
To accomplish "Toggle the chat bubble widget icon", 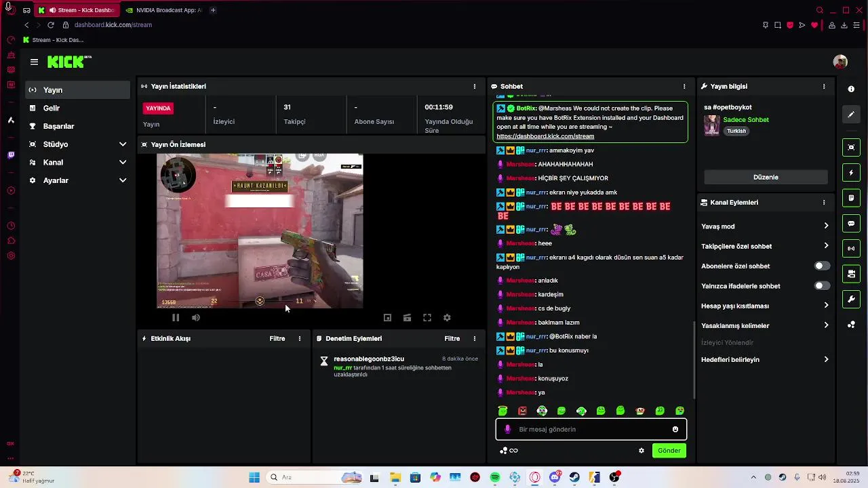I will (851, 224).
